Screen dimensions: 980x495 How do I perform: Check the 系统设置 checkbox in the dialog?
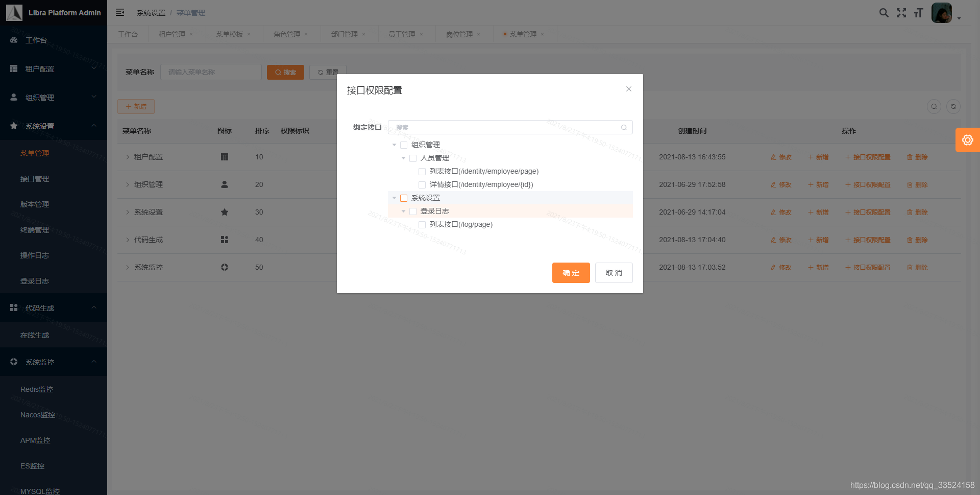(x=404, y=198)
